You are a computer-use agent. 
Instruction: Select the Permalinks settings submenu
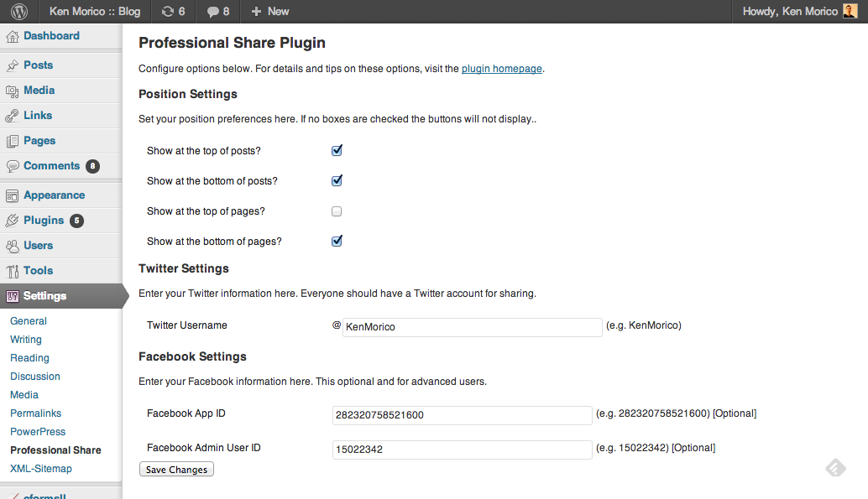point(35,413)
